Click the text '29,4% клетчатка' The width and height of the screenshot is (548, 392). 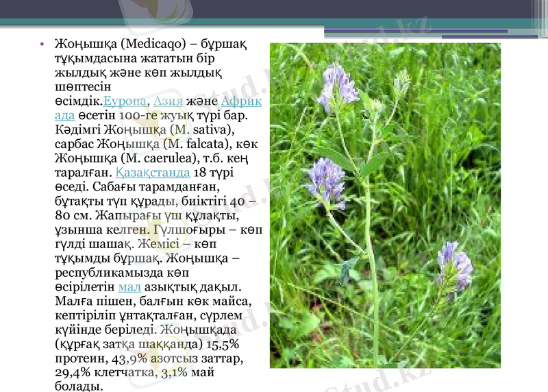coord(105,372)
